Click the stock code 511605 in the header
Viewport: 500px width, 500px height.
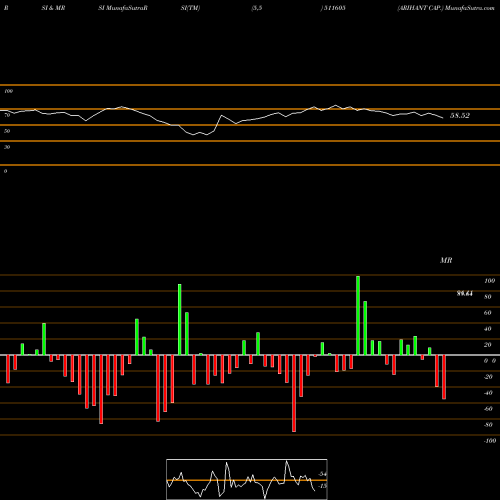point(335,8)
